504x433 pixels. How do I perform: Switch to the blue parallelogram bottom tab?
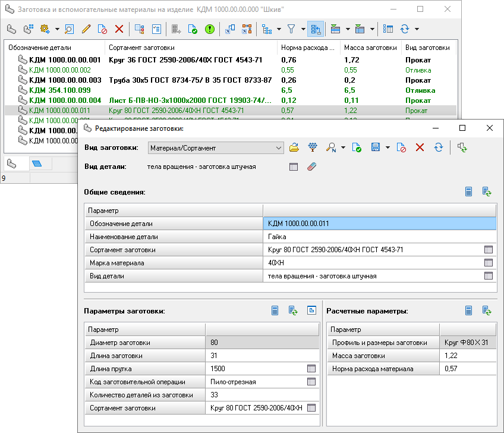pos(37,163)
